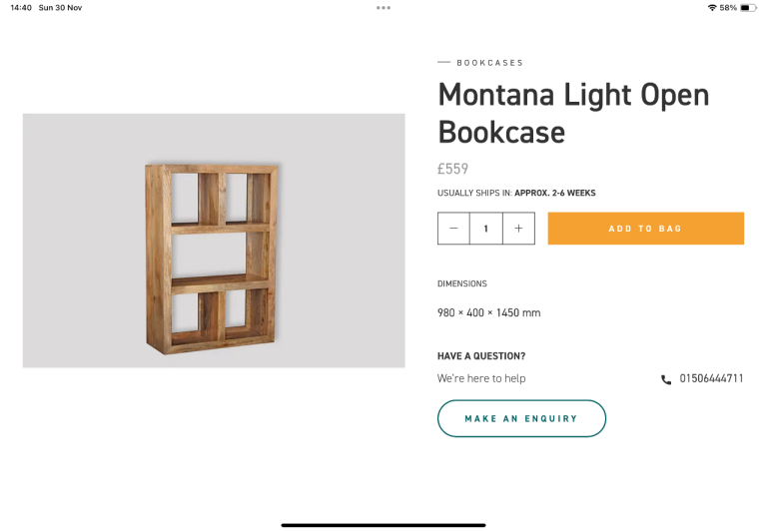767x532 pixels.
Task: Tap the Have a Question heading
Action: click(x=480, y=356)
